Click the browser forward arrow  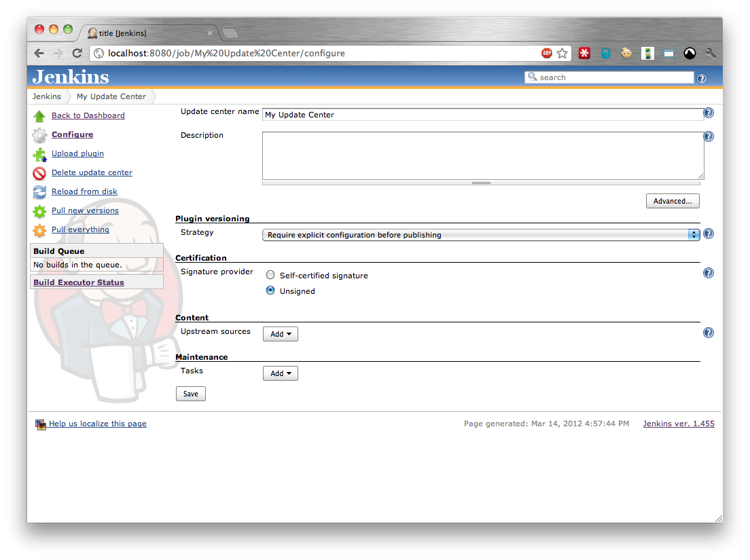point(58,53)
